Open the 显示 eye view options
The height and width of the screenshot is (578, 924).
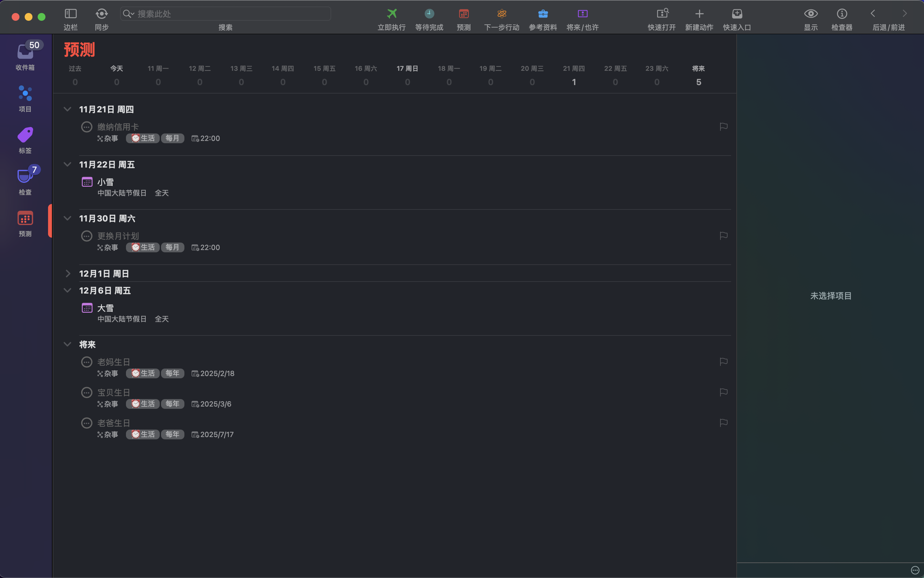810,14
